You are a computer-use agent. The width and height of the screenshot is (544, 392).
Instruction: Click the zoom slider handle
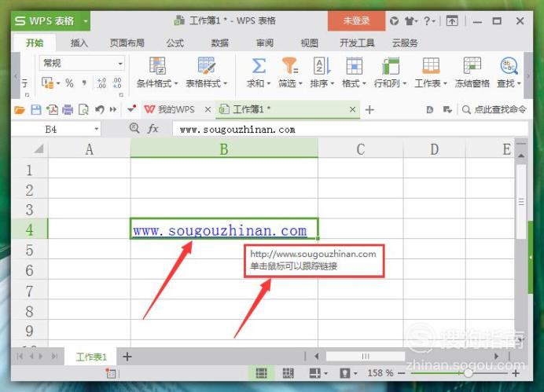point(468,373)
